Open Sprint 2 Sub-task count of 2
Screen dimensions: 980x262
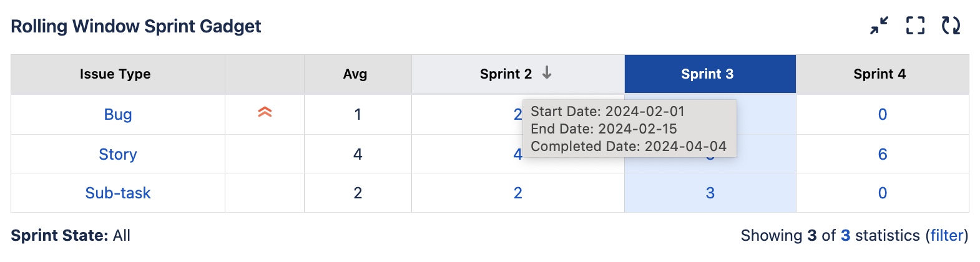(x=518, y=193)
